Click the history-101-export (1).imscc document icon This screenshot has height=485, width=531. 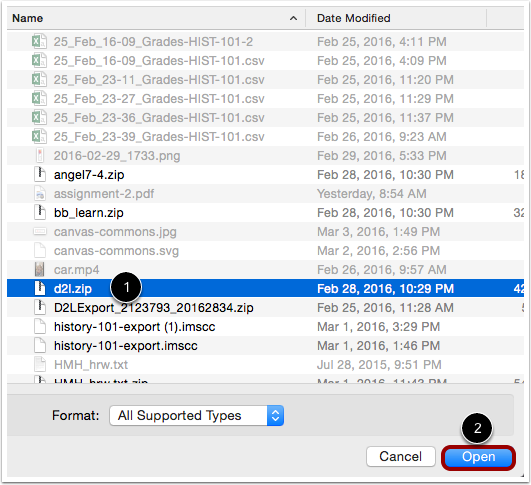[x=40, y=326]
